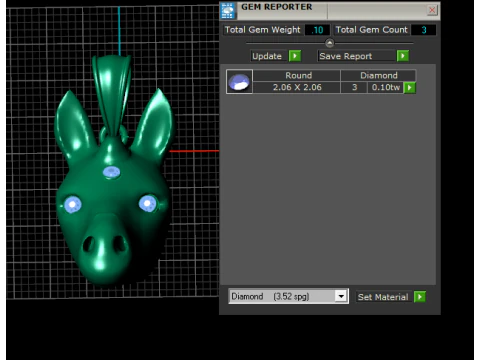This screenshot has height=360, width=480.
Task: Click the Set Material label
Action: point(383,297)
